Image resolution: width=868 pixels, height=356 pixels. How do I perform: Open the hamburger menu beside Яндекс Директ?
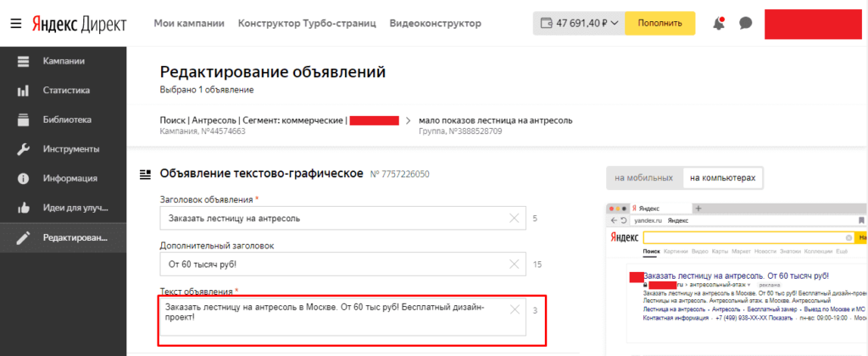[15, 24]
